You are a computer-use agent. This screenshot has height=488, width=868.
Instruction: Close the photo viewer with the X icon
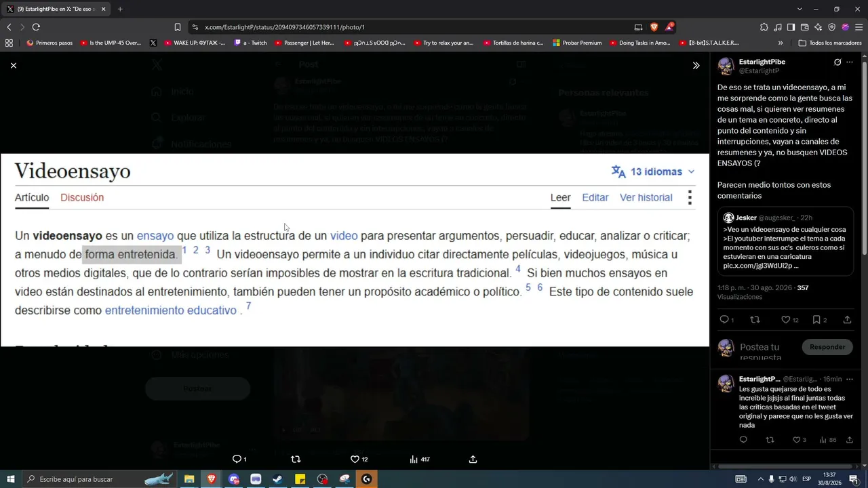(x=13, y=65)
